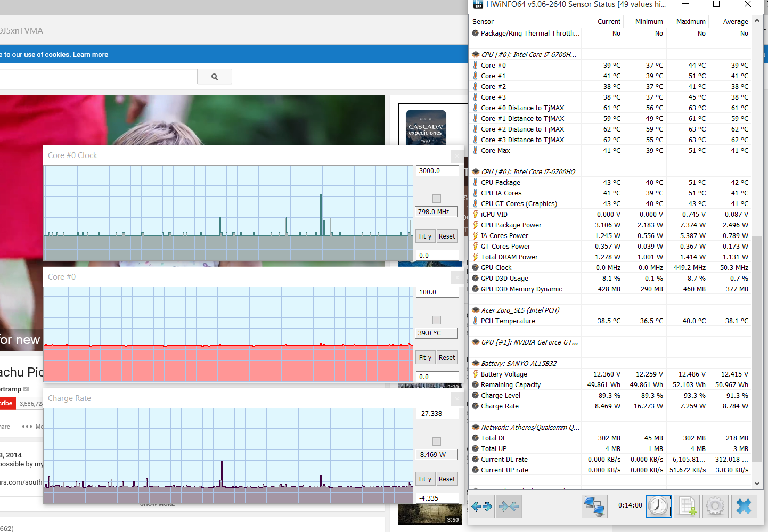Click the Cascada expediciones ad thumbnail
768x532 pixels.
(426, 127)
